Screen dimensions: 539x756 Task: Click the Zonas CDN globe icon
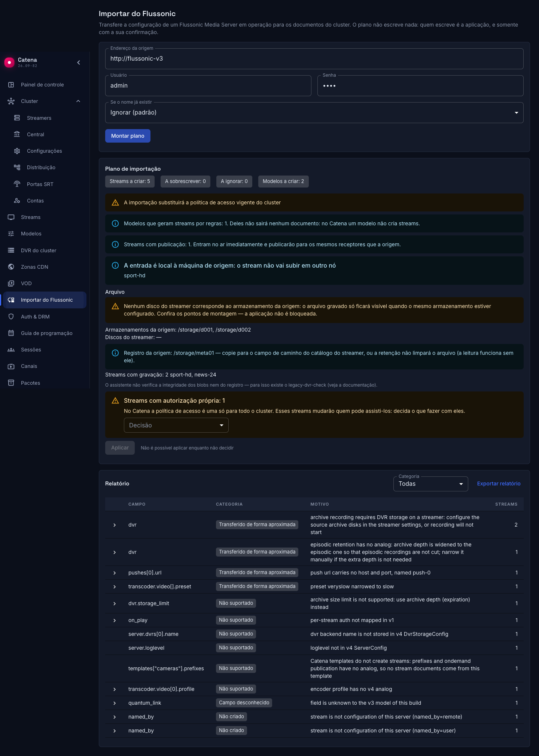click(11, 267)
